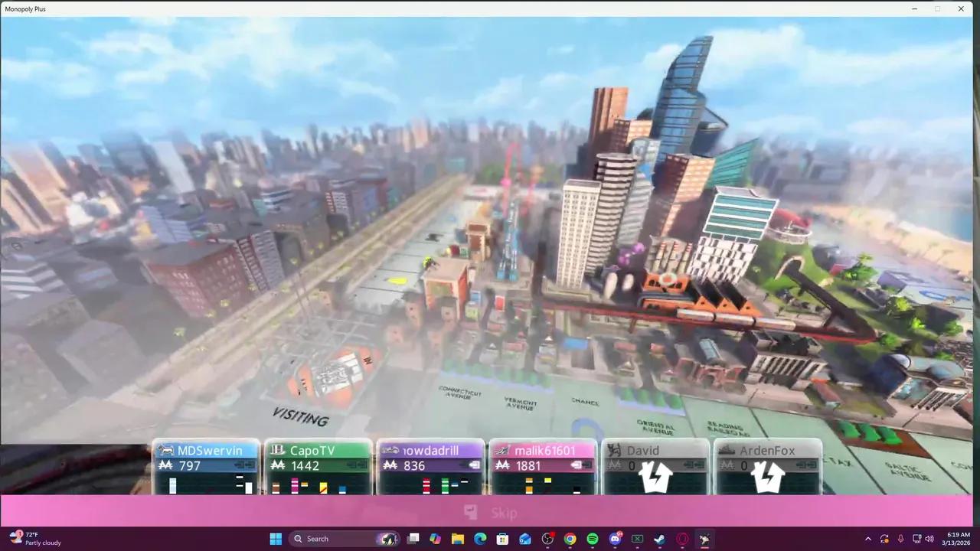Image resolution: width=980 pixels, height=551 pixels.
Task: Click the Monopoly Plus taskbar icon
Action: 704,539
